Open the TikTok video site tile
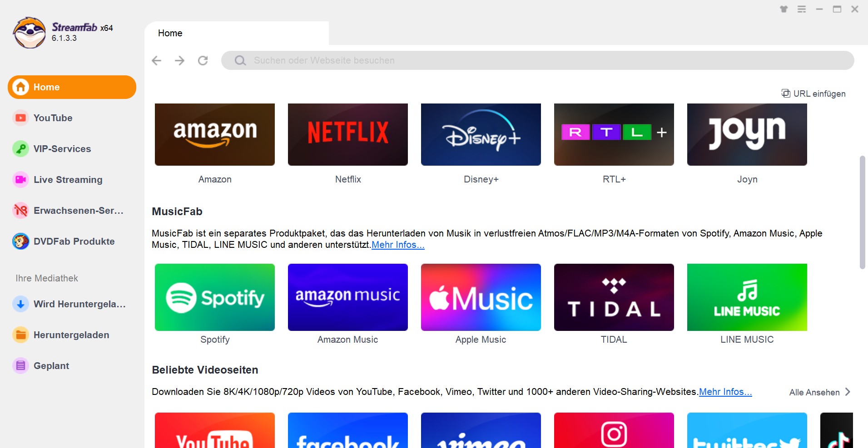868x448 pixels. pyautogui.click(x=837, y=430)
